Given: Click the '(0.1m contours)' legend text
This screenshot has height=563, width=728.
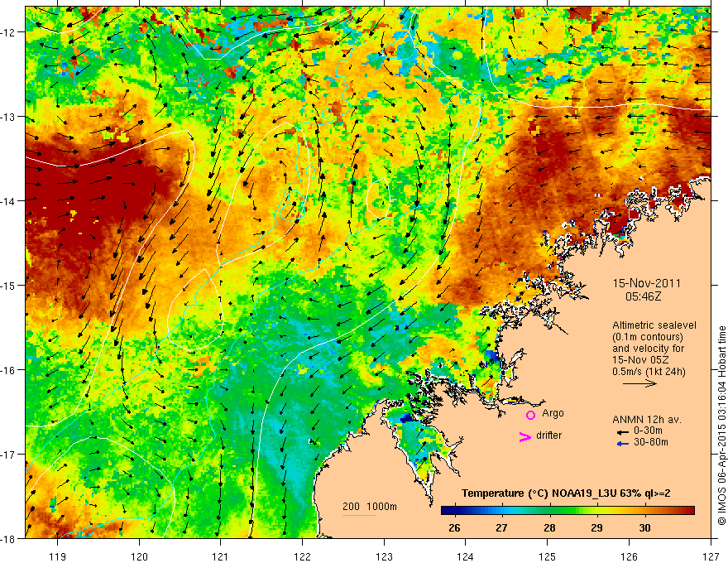Looking at the screenshot, I should click(x=648, y=337).
